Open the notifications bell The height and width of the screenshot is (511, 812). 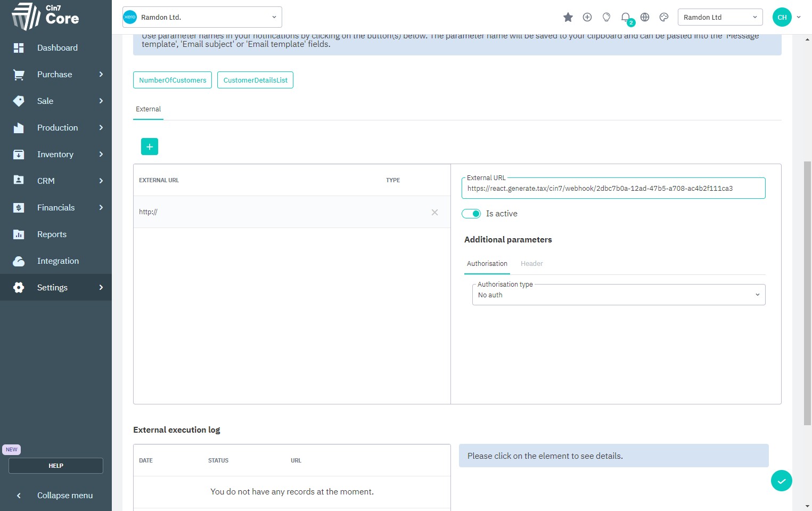pos(626,18)
